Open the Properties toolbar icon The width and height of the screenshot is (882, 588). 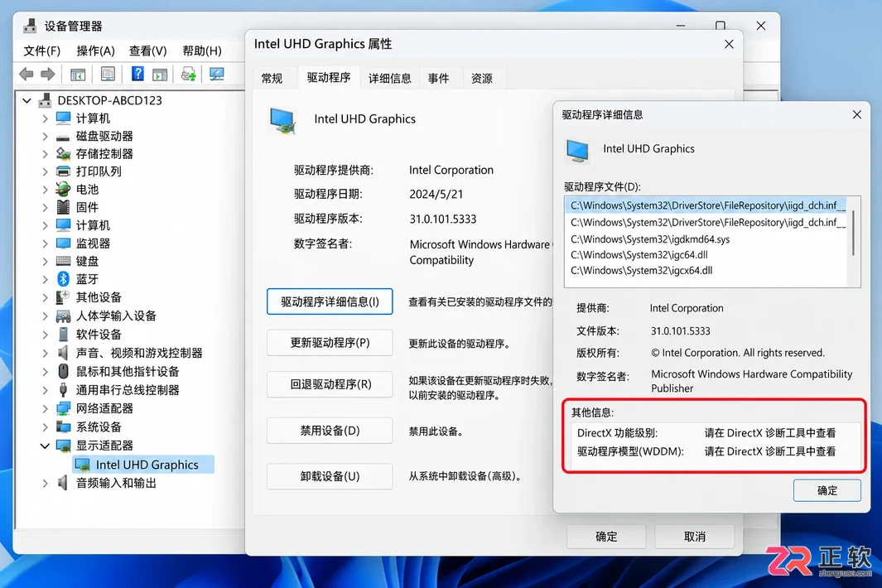coord(108,74)
